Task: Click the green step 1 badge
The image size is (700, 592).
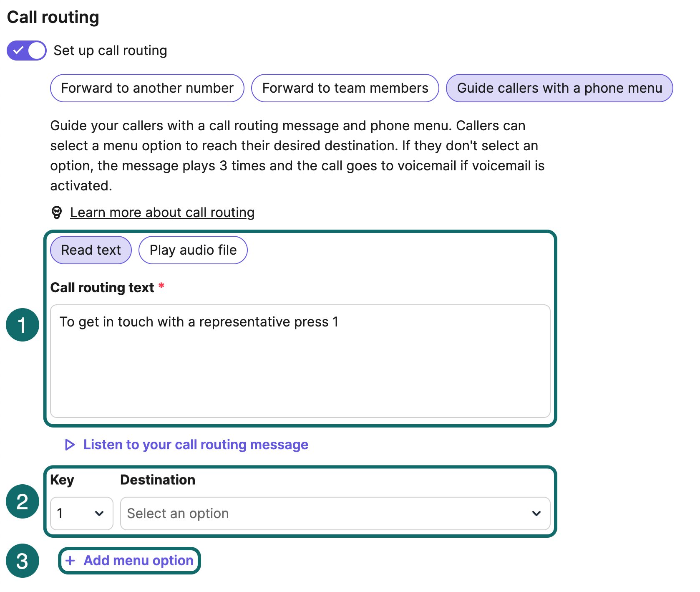Action: click(x=23, y=325)
